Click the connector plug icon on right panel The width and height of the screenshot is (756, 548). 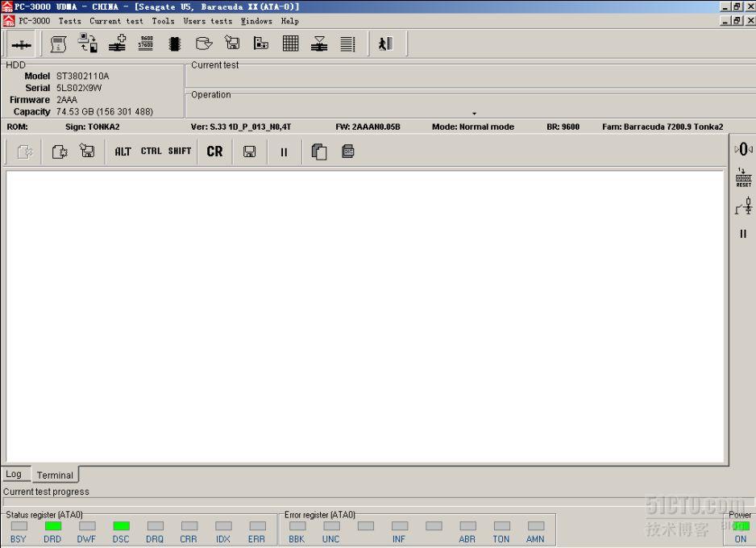click(x=743, y=205)
